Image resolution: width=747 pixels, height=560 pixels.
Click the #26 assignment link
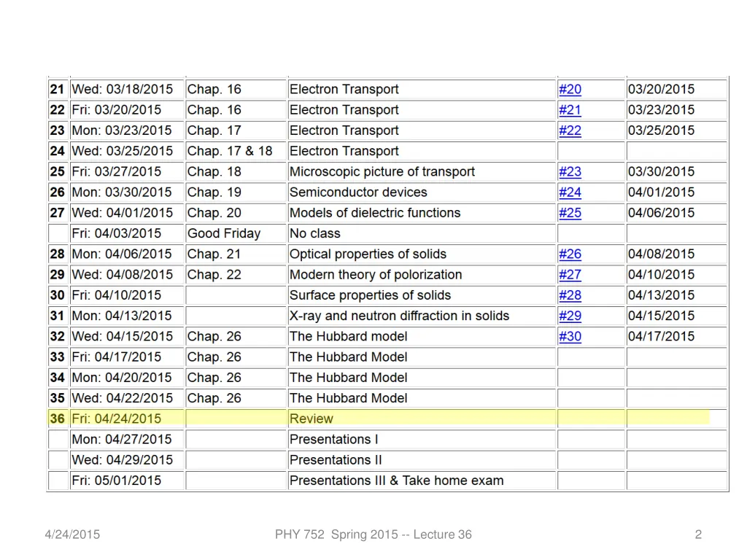click(x=570, y=254)
